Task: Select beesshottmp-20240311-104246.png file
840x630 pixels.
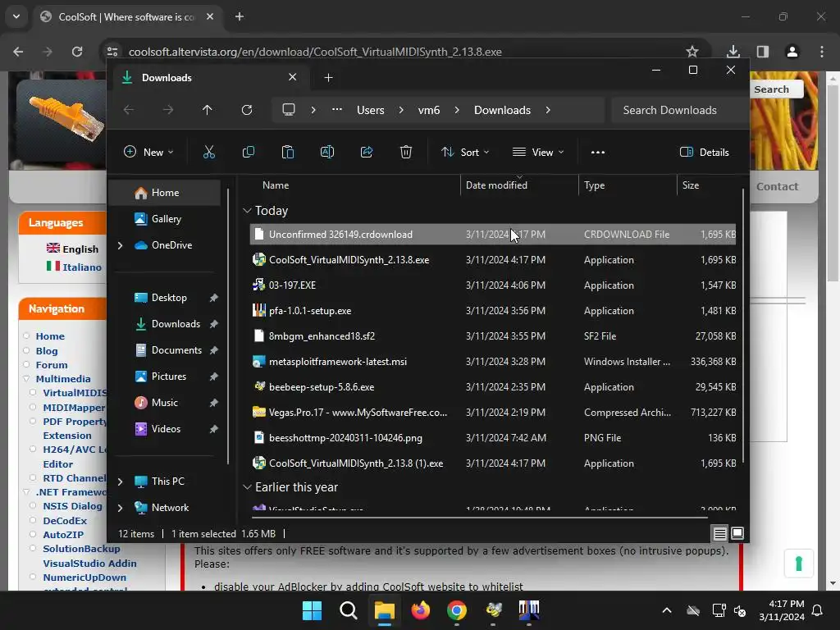Action: 493,438
